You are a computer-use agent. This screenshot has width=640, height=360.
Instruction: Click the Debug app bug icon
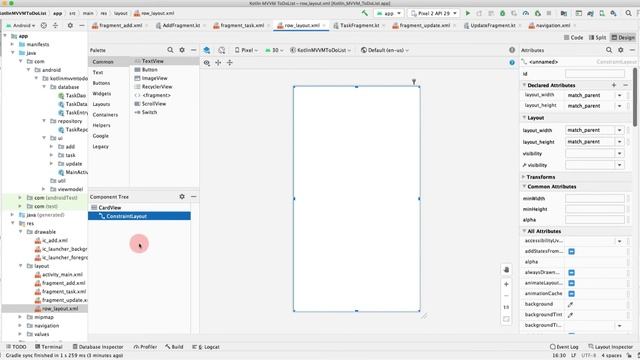click(x=502, y=13)
